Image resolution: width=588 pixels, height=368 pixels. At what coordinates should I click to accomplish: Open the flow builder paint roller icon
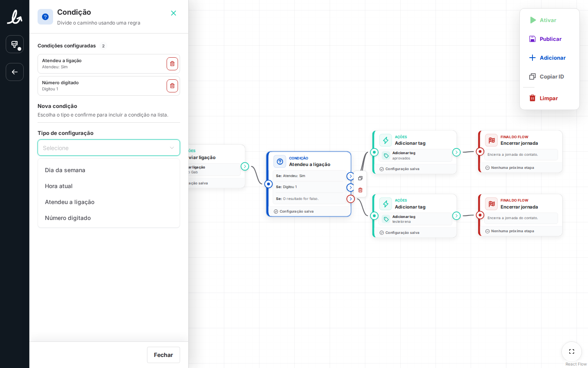pos(15,44)
